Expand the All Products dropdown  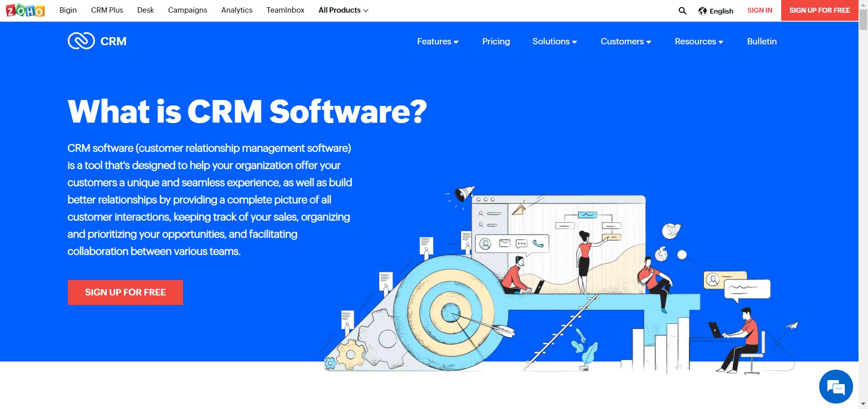click(344, 10)
